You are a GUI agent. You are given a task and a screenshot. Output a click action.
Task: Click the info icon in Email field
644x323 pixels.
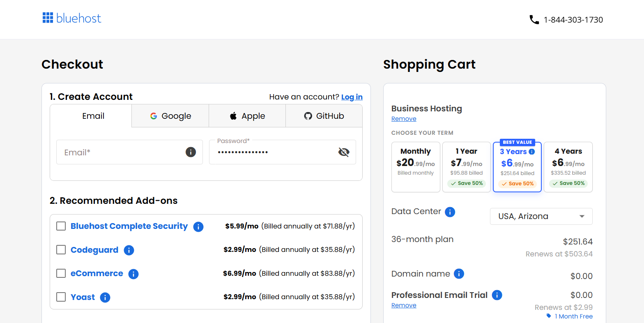pos(191,152)
